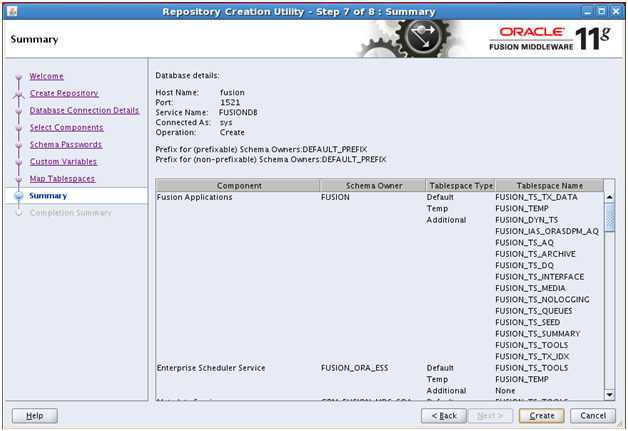Select the FUSION_ORA_ESS schema owner cell

point(354,368)
